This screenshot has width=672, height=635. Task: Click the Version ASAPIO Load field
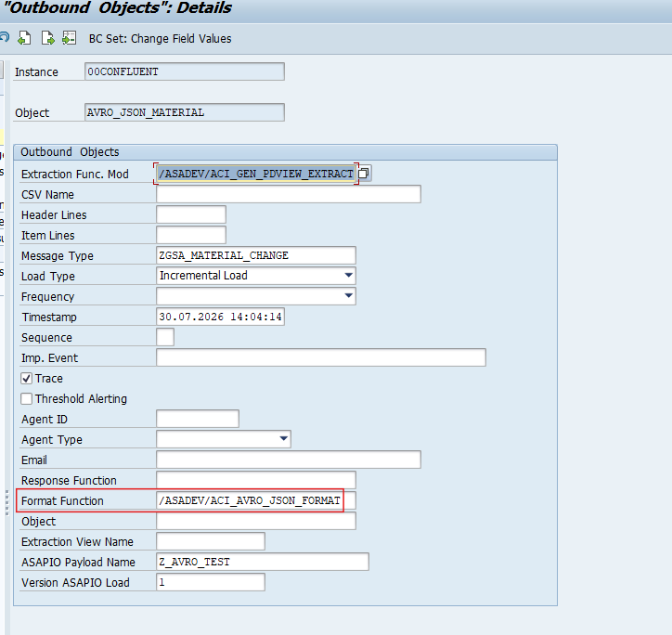click(211, 582)
